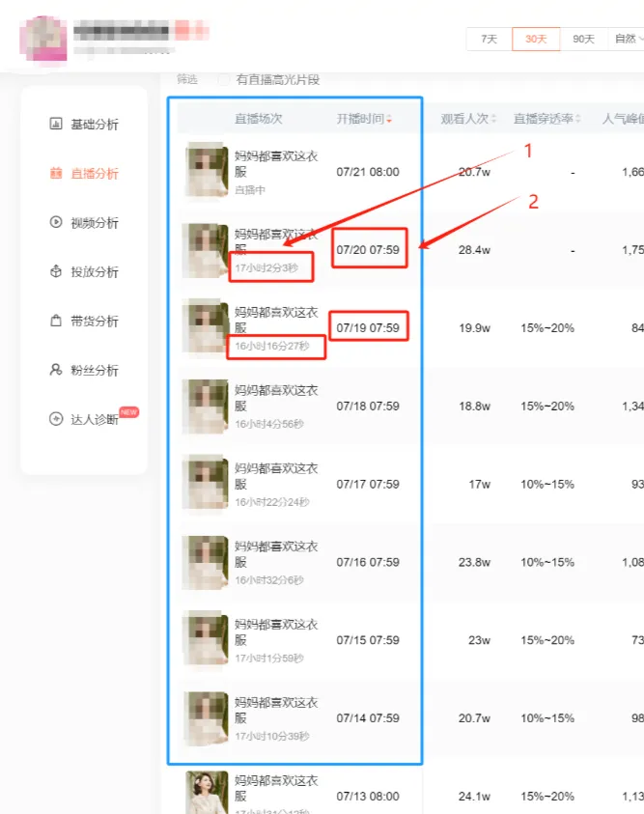This screenshot has width=644, height=814.
Task: Open live thumbnail for 07/16 07:59 session
Action: click(x=207, y=562)
